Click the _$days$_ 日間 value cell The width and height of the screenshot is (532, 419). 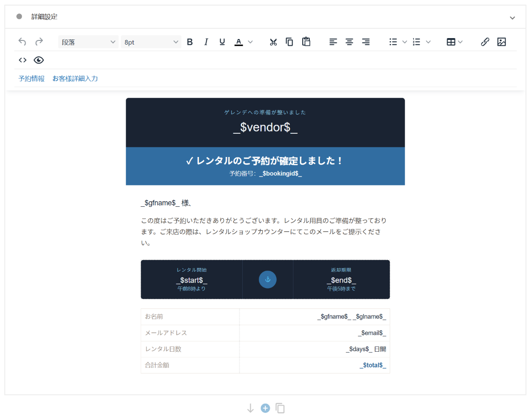[x=314, y=349]
